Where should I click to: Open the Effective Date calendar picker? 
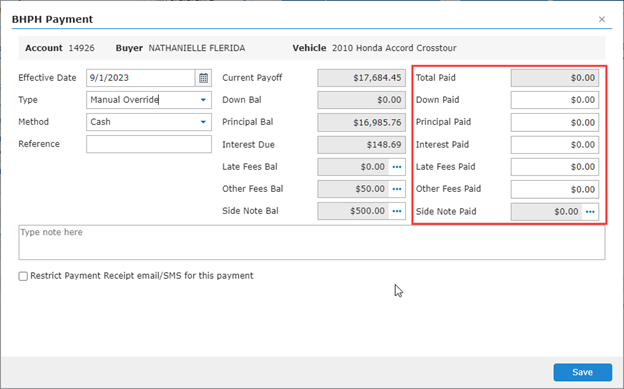click(x=203, y=78)
